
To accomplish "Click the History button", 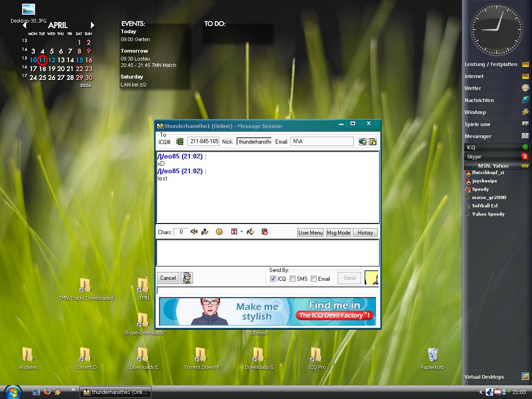I will click(365, 233).
